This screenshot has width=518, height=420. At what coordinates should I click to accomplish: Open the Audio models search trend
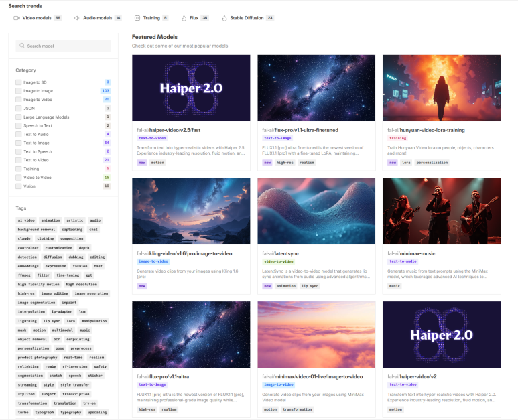coord(97,18)
